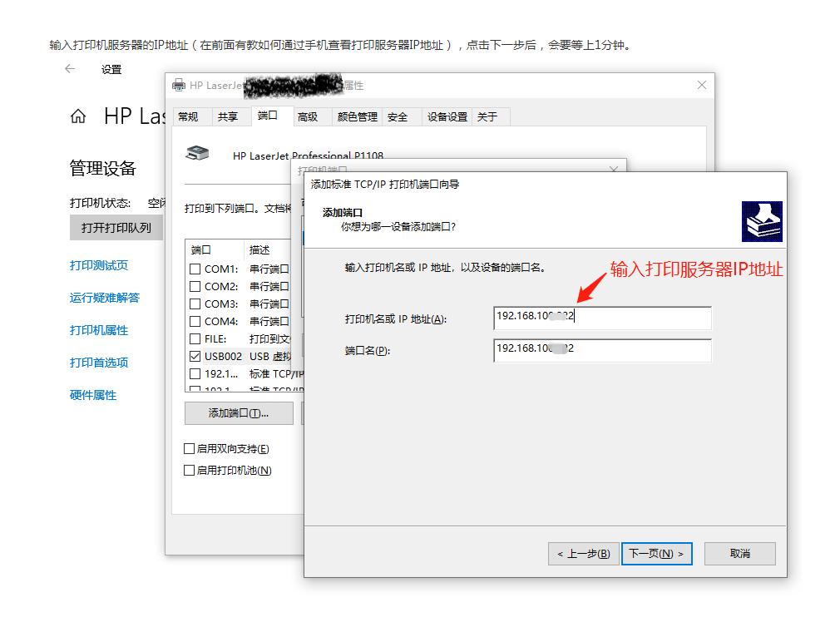
Task: Open the 打印测试页 link
Action: 99,265
